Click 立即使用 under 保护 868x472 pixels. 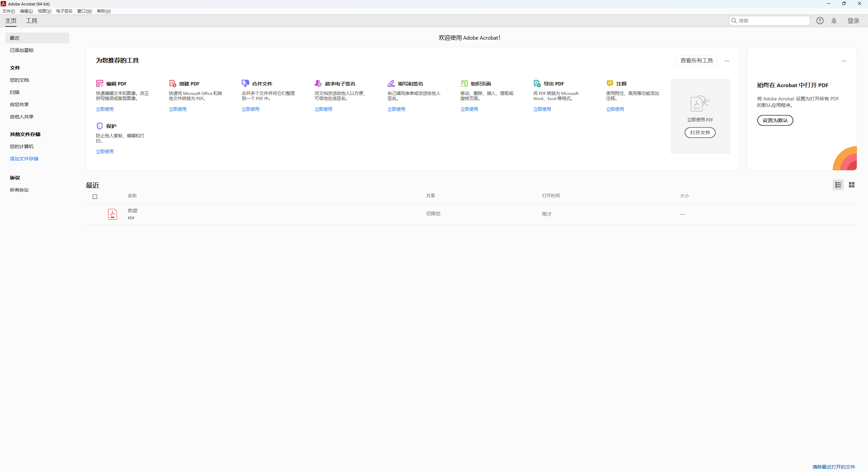(105, 152)
